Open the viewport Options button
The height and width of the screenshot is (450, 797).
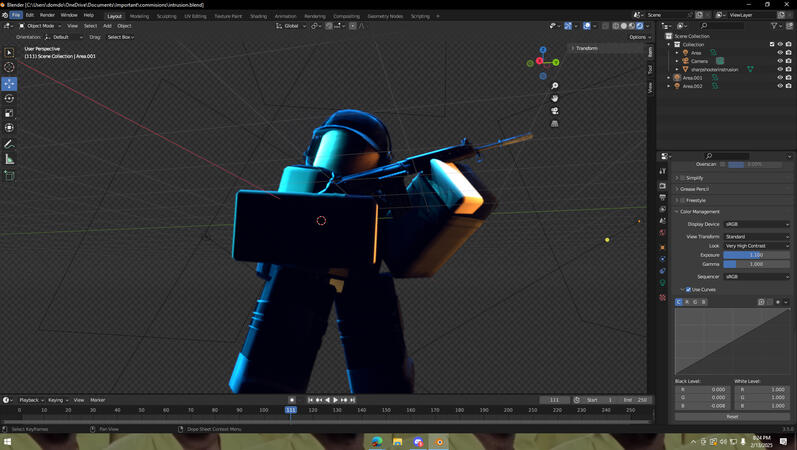coord(639,37)
